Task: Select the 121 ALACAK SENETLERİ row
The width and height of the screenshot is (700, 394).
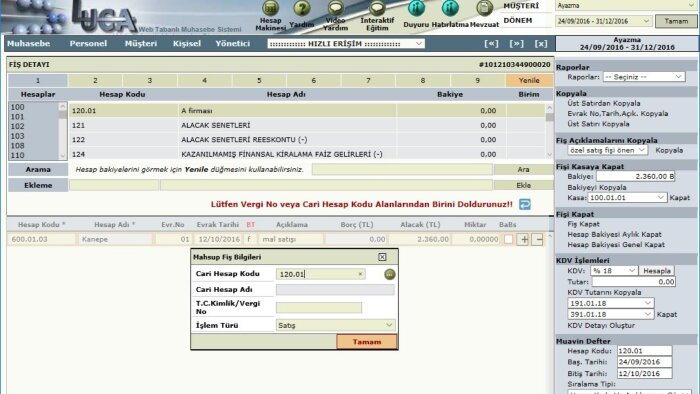Action: [x=307, y=125]
